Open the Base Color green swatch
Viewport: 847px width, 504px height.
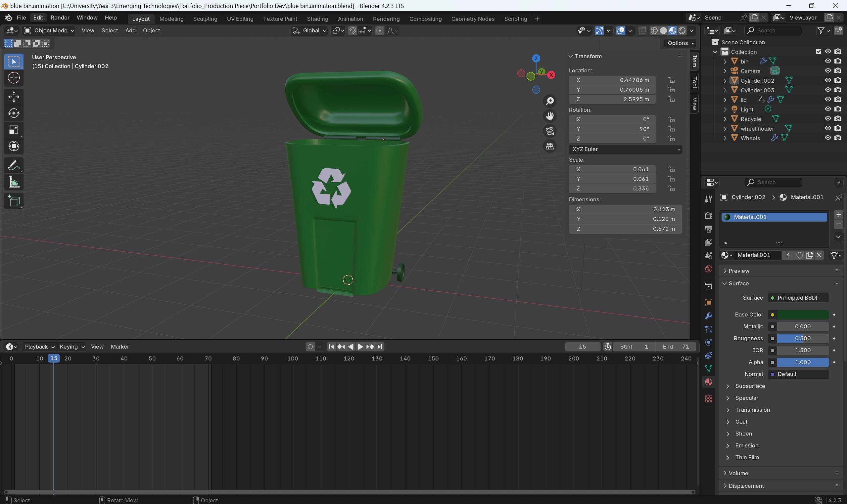tap(803, 315)
